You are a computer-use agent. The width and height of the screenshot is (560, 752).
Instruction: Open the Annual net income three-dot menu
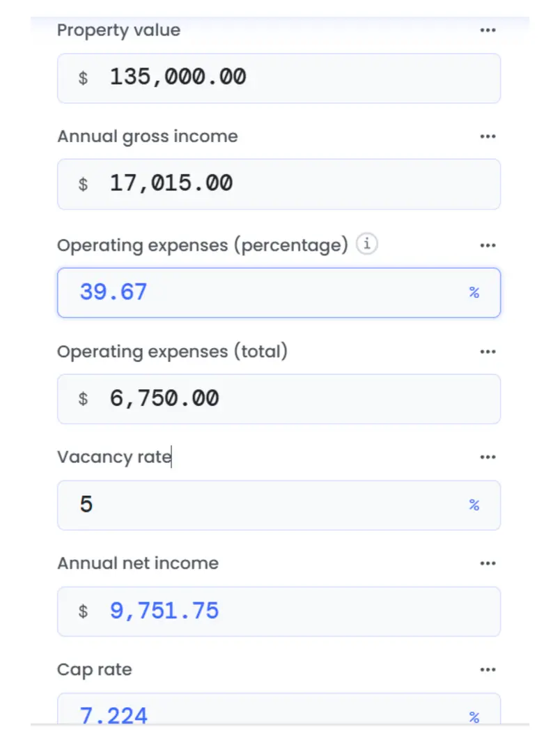coord(488,563)
